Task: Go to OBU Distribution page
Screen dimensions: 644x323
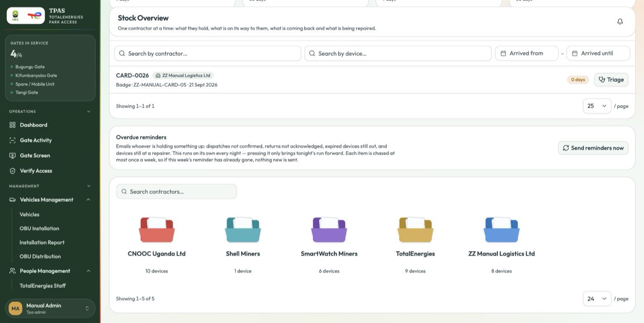Action: tap(40, 256)
